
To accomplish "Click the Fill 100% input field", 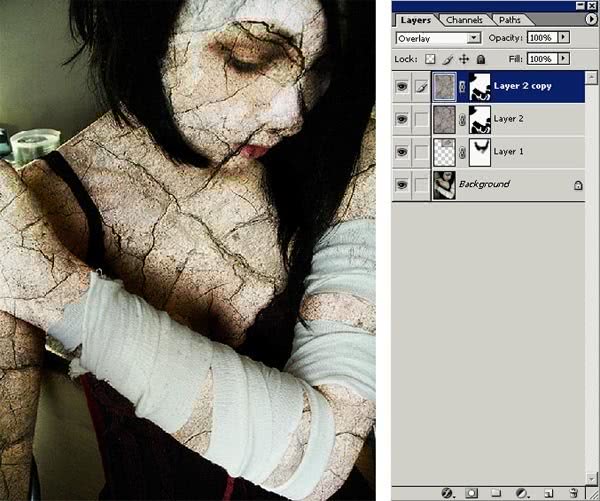I will pos(542,59).
